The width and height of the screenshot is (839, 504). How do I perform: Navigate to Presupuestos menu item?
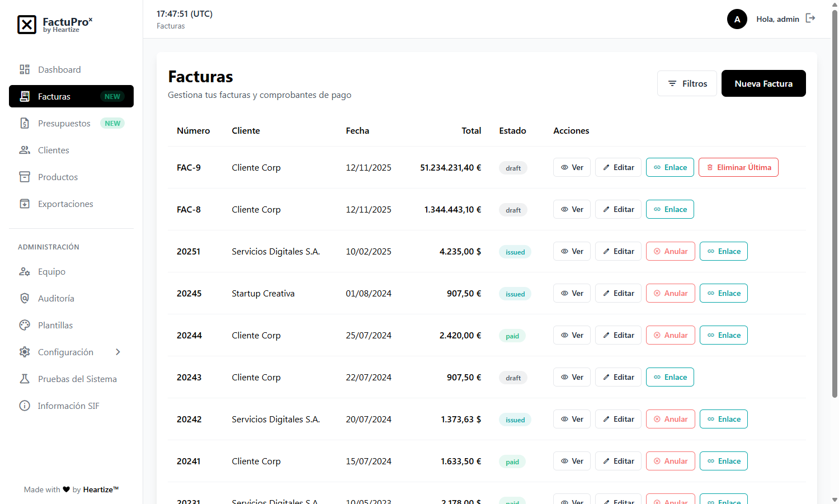click(64, 124)
